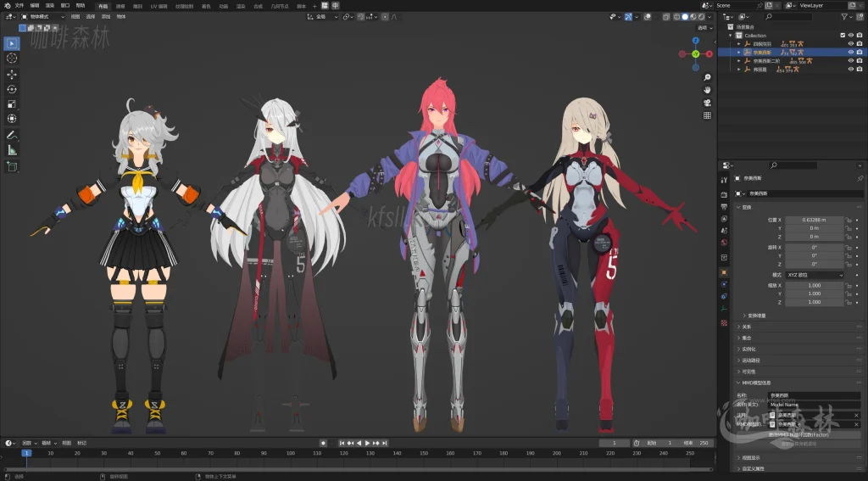The height and width of the screenshot is (481, 868).
Task: Click new collection icon in outliner header
Action: (860, 17)
